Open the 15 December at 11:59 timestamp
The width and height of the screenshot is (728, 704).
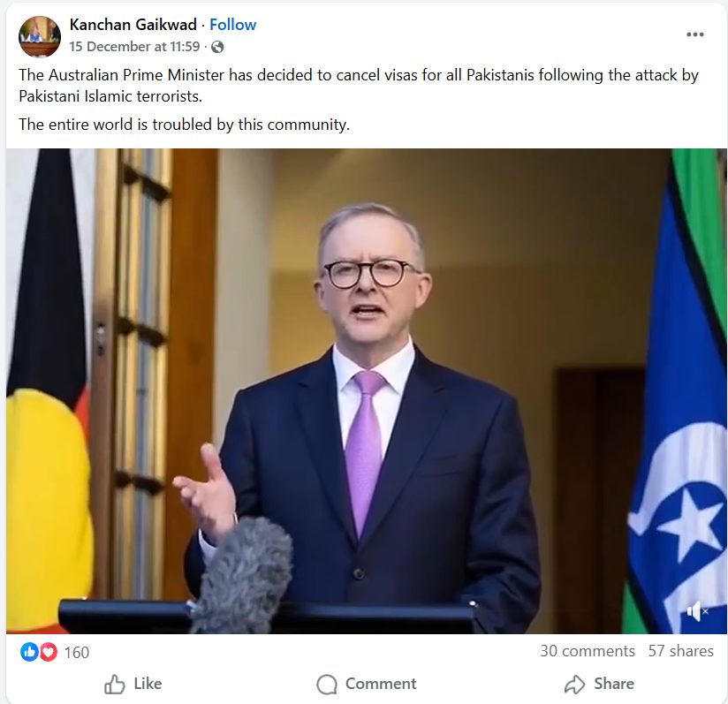134,47
